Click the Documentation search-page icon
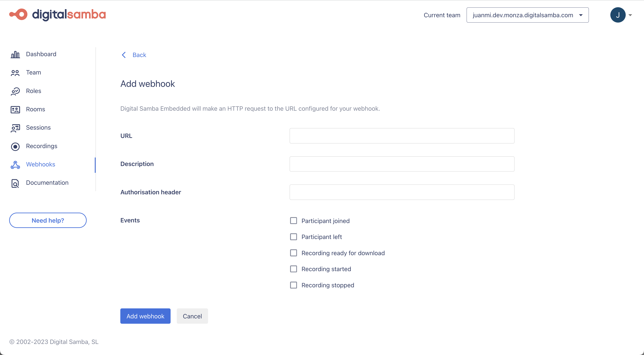This screenshot has height=355, width=644. (15, 183)
